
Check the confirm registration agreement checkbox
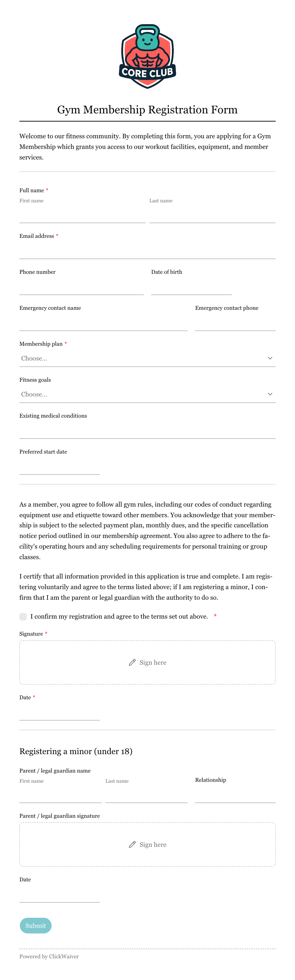[x=23, y=616]
